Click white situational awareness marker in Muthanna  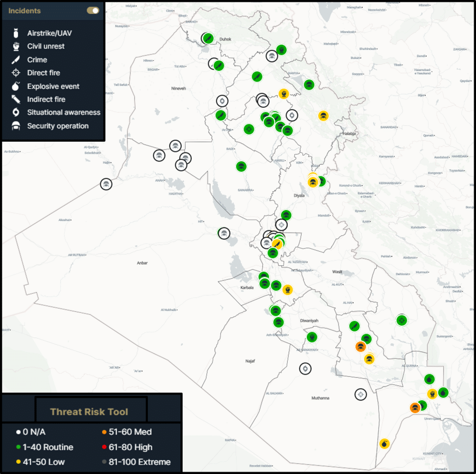(305, 369)
